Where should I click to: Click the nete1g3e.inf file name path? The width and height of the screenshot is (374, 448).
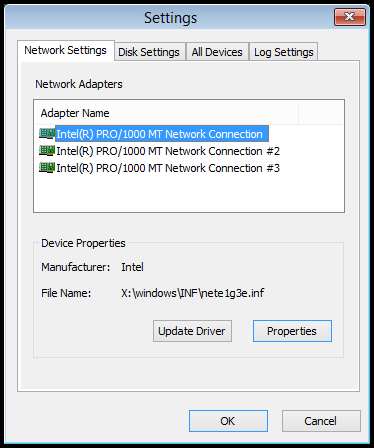point(193,293)
